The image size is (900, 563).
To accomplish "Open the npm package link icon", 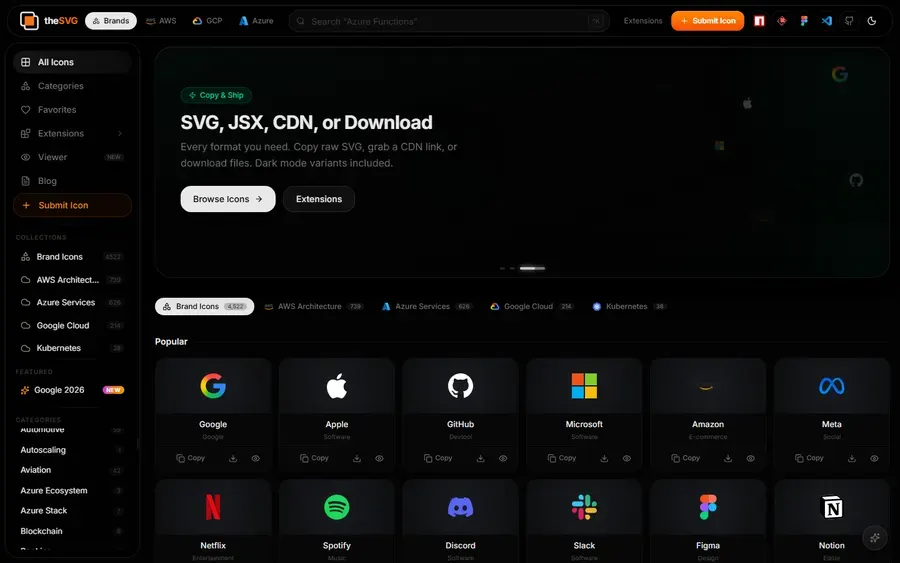I will (x=759, y=21).
